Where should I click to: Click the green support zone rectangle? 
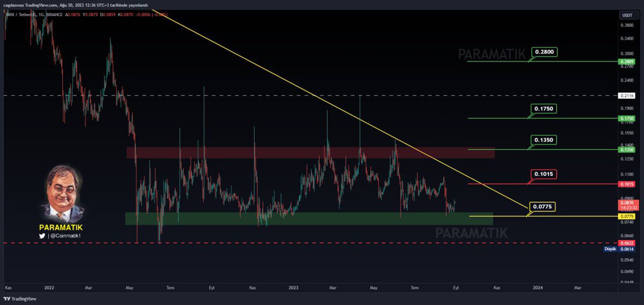(x=309, y=219)
